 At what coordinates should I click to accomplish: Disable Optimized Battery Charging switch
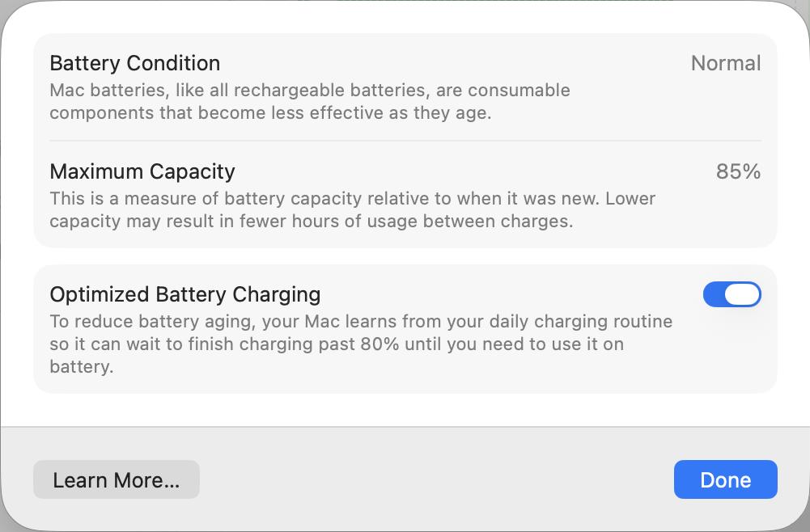click(x=732, y=294)
